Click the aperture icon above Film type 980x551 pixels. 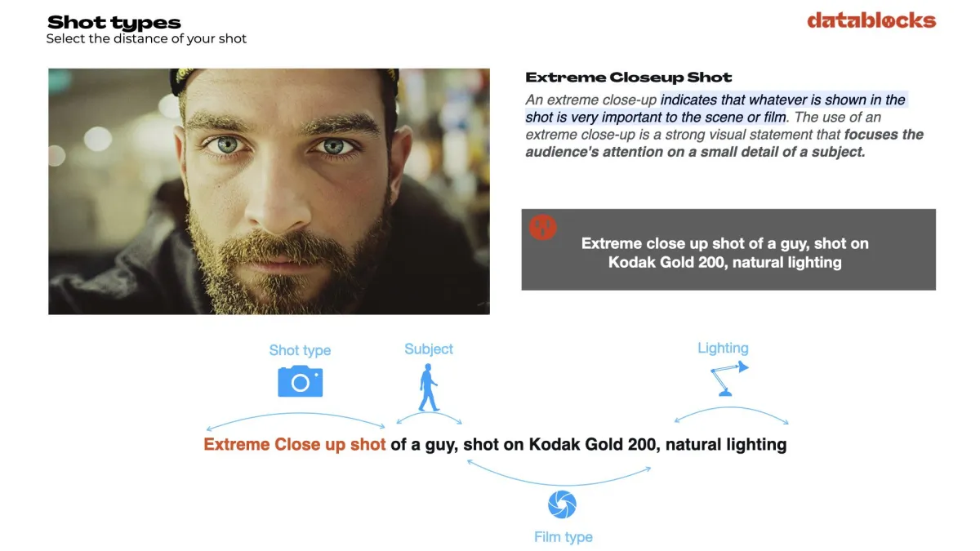coord(562,504)
